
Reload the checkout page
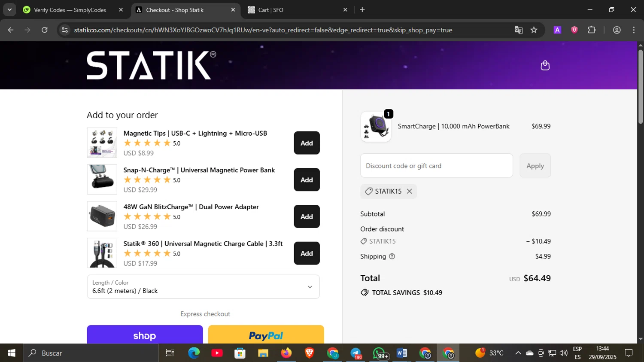(x=45, y=30)
